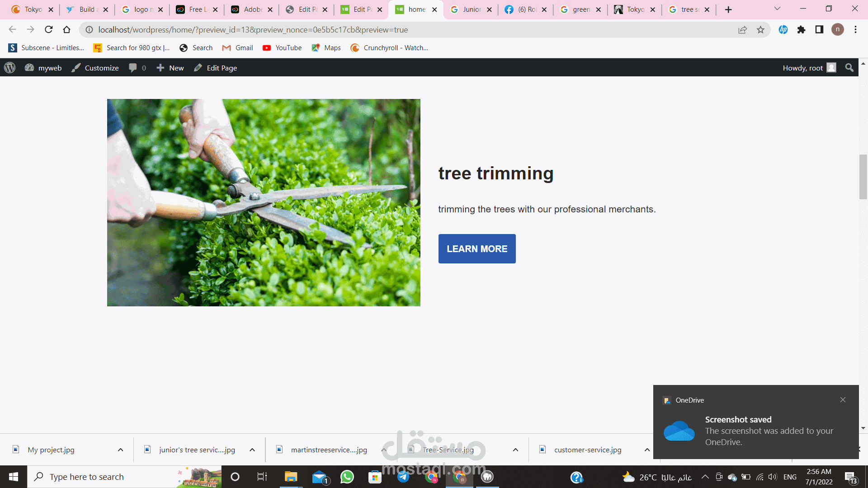The image size is (868, 488).
Task: Click the Windows taskbar search box
Action: tap(104, 477)
